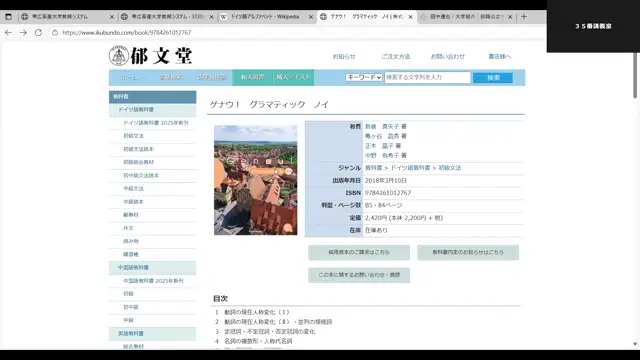The height and width of the screenshot is (360, 640).
Task: Open 練習帳 in the sidebar
Action: (x=131, y=255)
